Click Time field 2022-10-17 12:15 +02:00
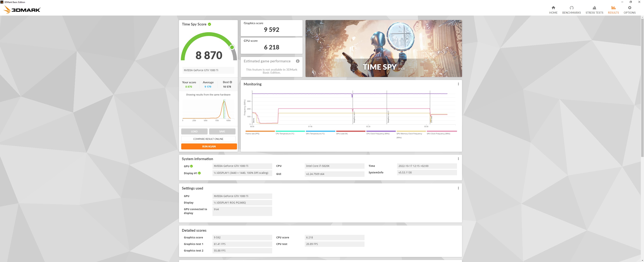 tap(427, 166)
